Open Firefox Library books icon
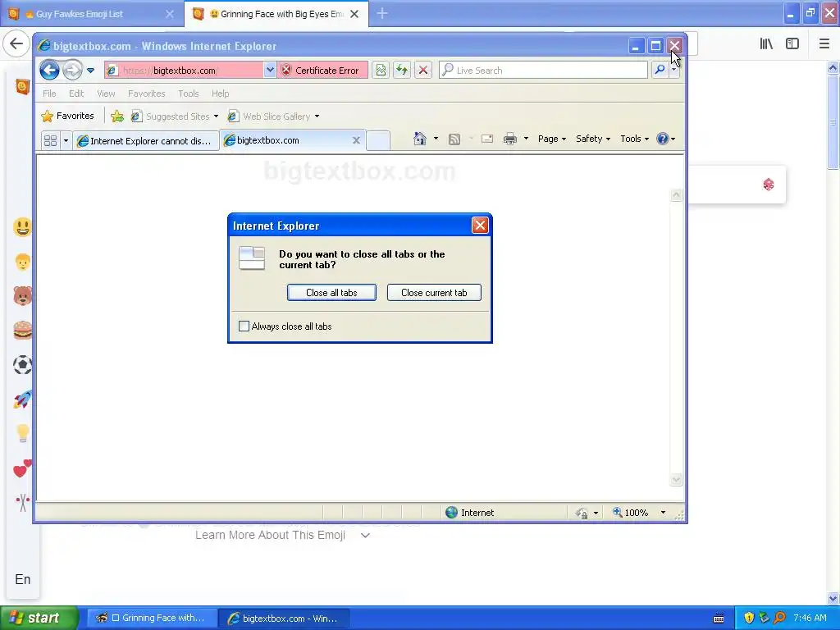Screen dimensions: 840x630 pyautogui.click(x=766, y=43)
